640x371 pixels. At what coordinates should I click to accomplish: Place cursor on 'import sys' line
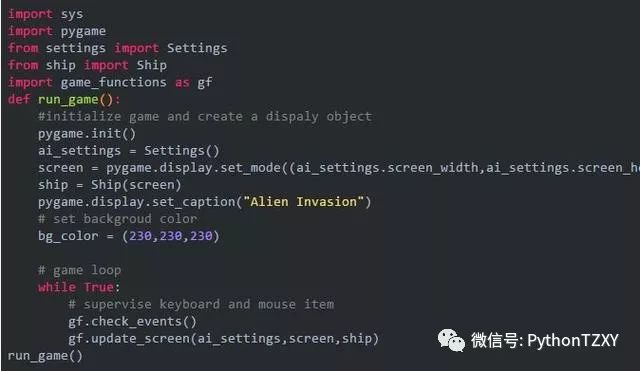45,14
